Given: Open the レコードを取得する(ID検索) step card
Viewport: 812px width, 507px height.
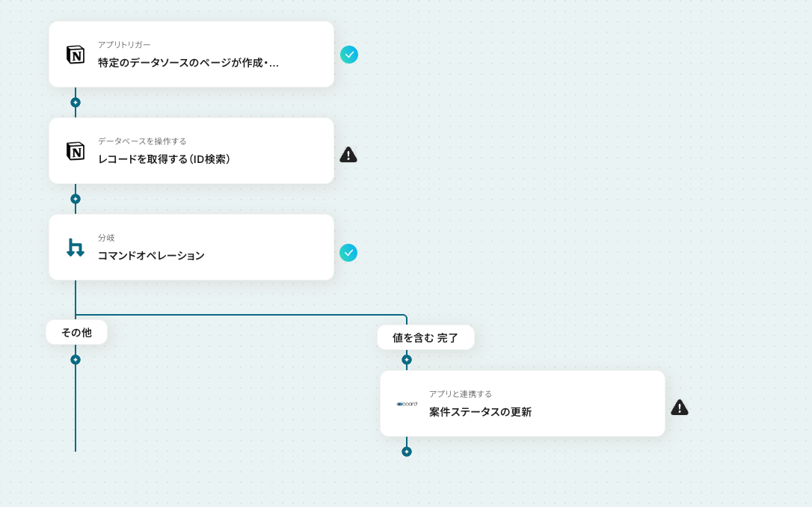Looking at the screenshot, I should 191,151.
